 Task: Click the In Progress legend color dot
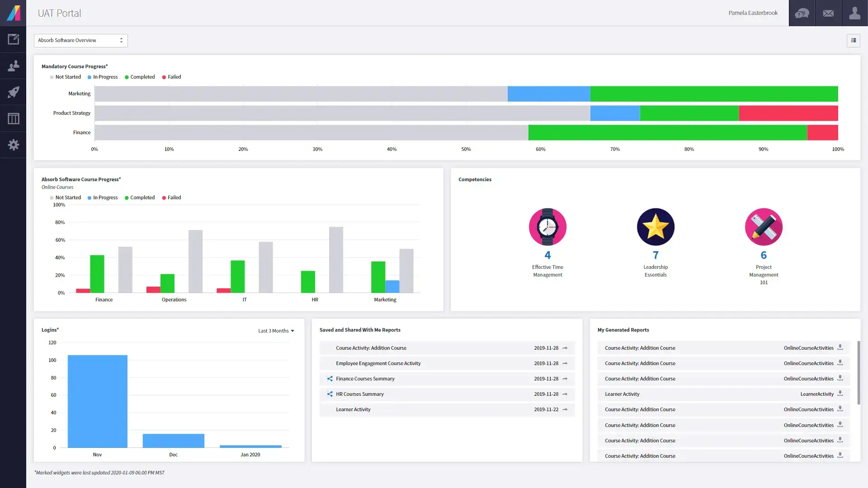pyautogui.click(x=89, y=77)
